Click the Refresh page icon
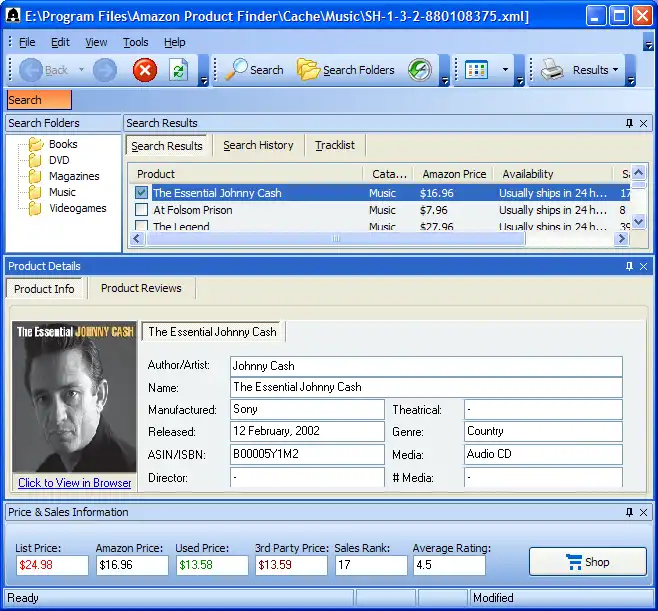Viewport: 658px width, 611px height. point(178,70)
